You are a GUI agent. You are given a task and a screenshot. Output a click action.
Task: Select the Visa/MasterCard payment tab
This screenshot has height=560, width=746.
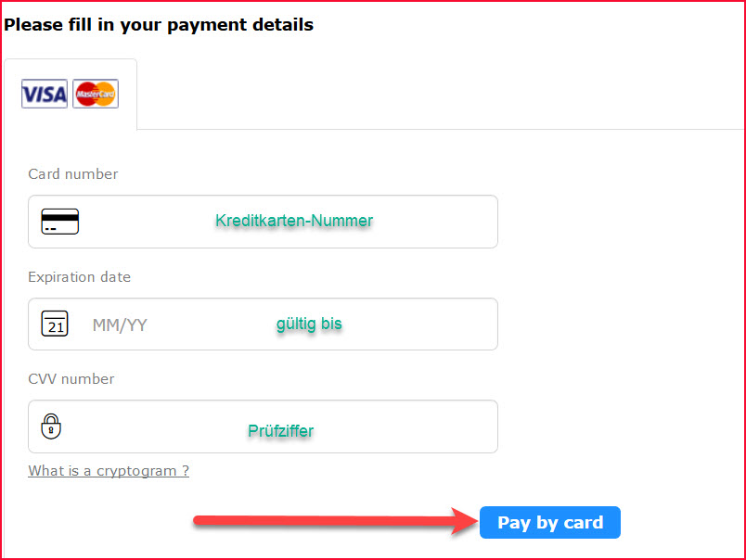click(x=71, y=95)
